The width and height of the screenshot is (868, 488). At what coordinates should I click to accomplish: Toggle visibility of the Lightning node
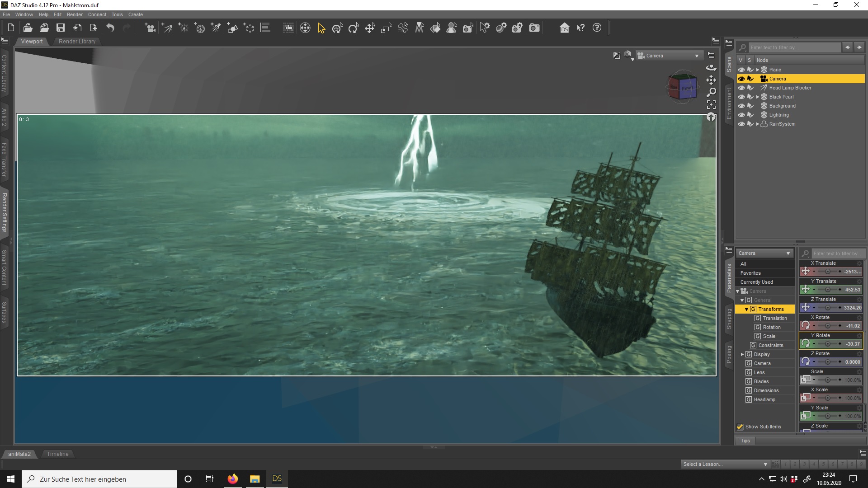(741, 115)
